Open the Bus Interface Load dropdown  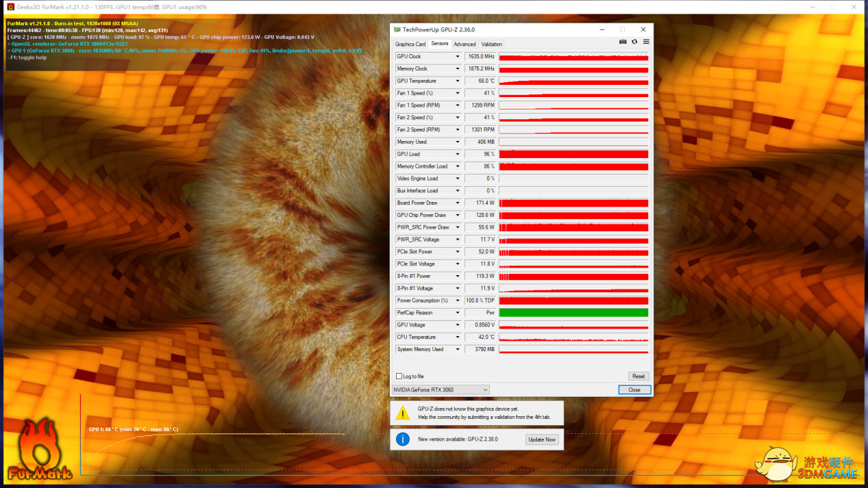pyautogui.click(x=458, y=191)
